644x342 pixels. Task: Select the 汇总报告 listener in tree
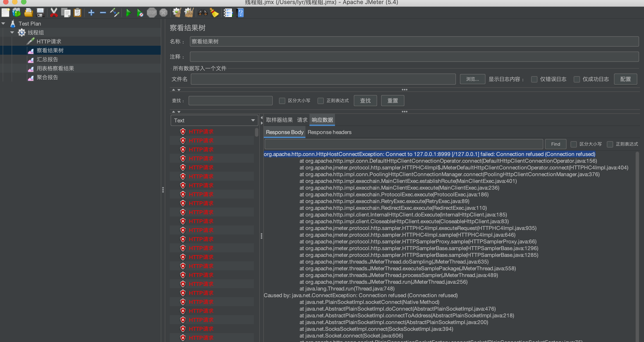[x=47, y=59]
